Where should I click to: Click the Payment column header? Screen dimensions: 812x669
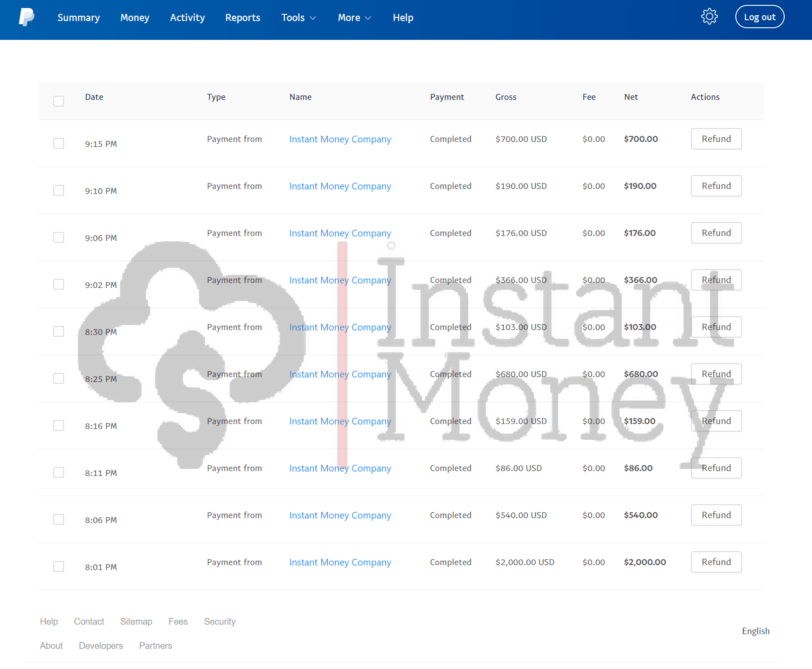click(x=447, y=97)
